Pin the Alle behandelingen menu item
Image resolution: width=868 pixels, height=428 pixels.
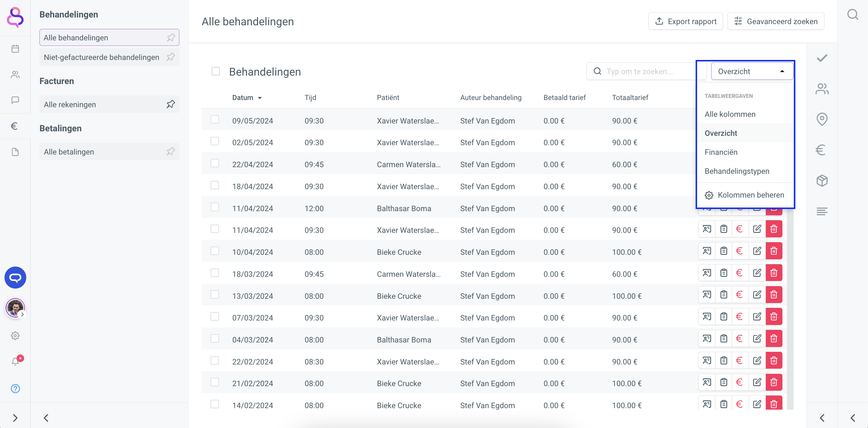coord(171,37)
